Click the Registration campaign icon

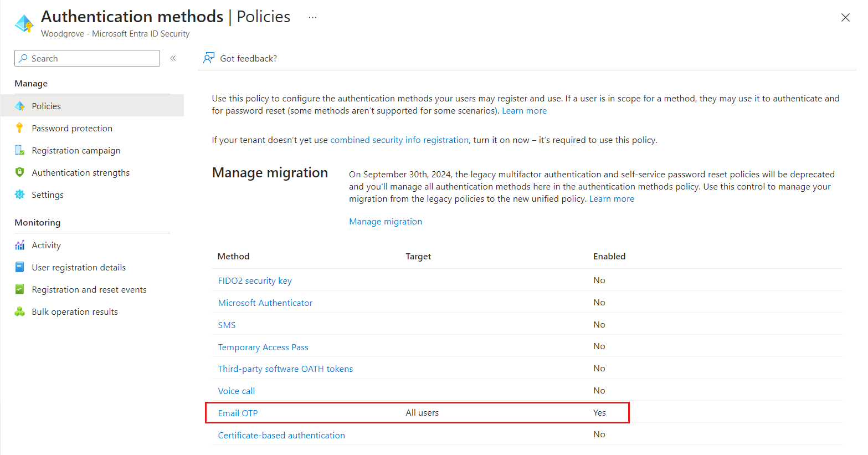point(20,150)
